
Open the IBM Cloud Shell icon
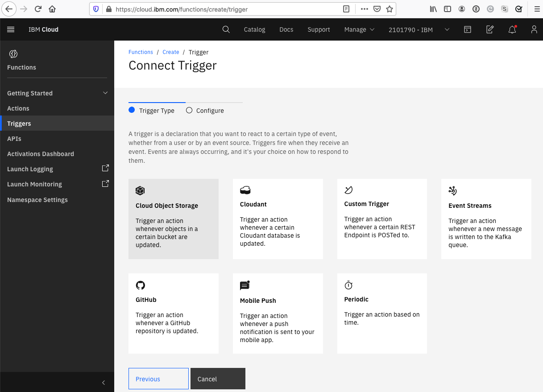coord(468,29)
